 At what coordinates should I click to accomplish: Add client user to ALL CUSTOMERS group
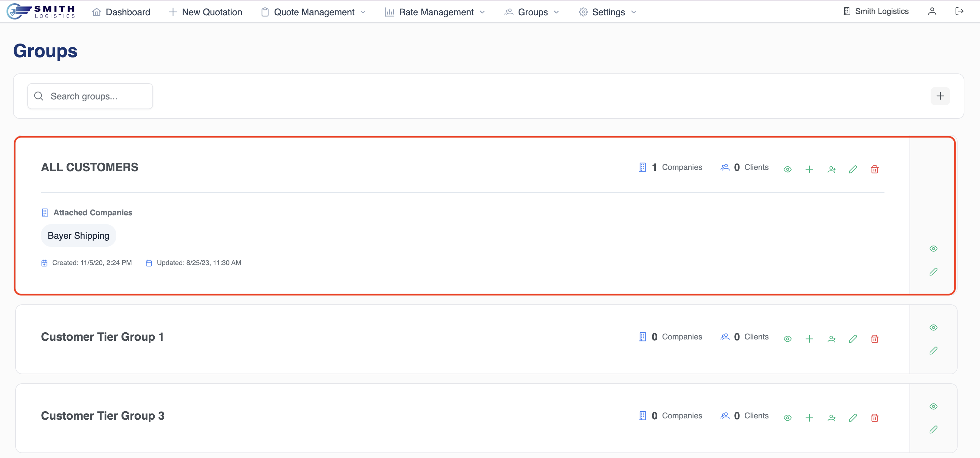[x=831, y=169]
